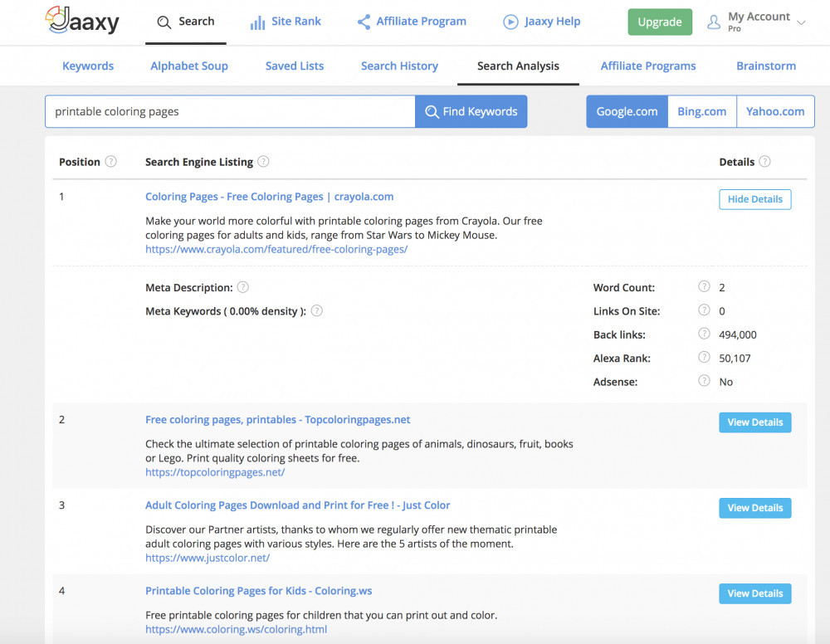This screenshot has width=830, height=644.
Task: Expand View Details for Coloring.ws result
Action: (754, 593)
